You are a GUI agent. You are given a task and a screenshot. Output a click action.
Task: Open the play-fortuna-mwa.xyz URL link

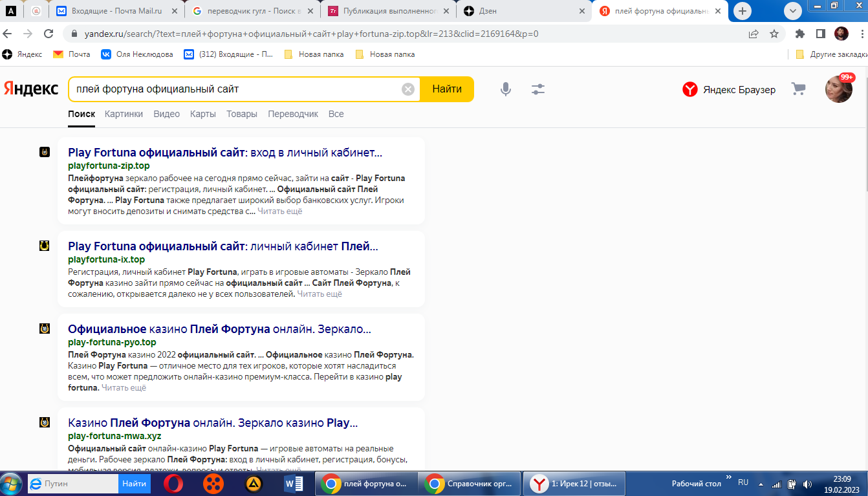pyautogui.click(x=114, y=436)
